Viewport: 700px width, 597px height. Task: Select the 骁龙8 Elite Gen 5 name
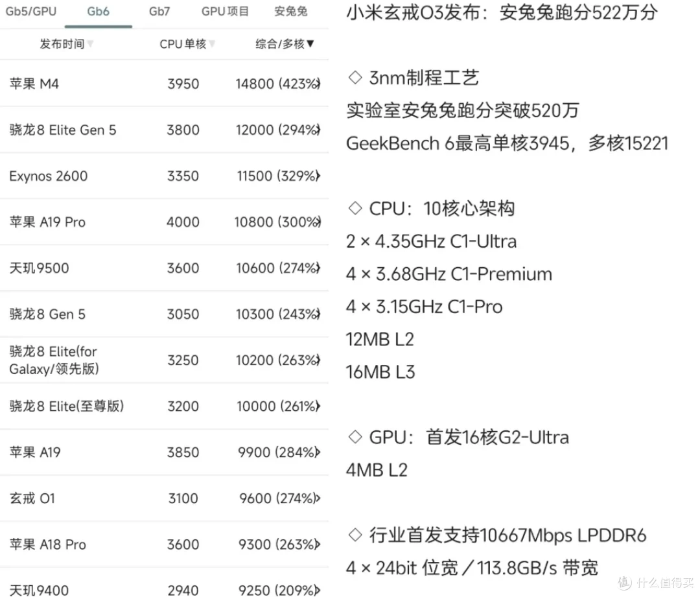(62, 130)
